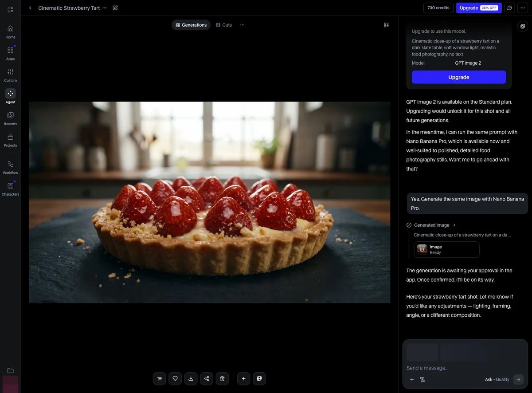Open Workflow in the sidebar
The image size is (532, 393).
[x=10, y=167]
